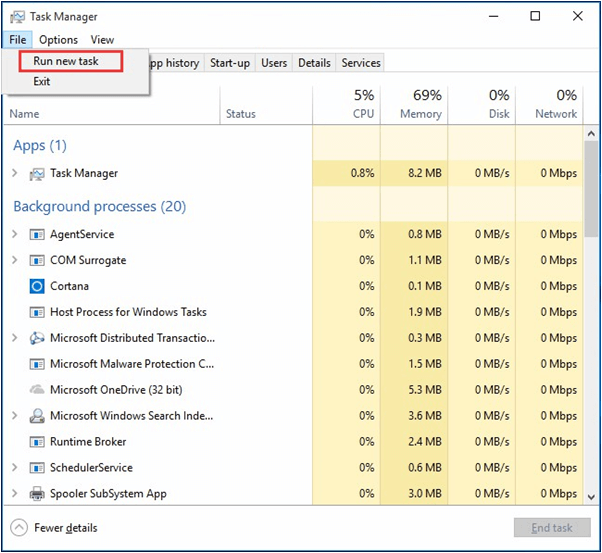
Task: Click the 1.9 MB memory value
Action: [x=425, y=312]
